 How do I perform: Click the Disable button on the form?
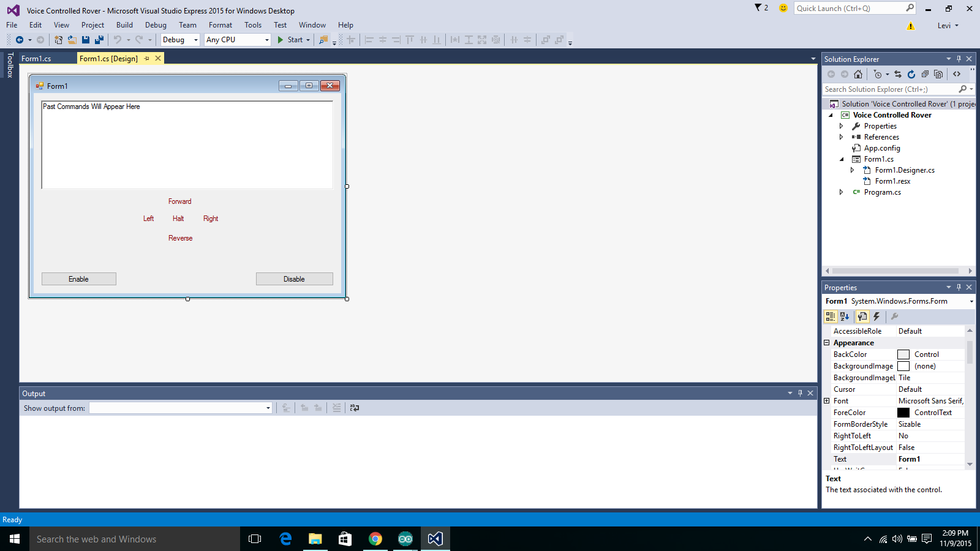(294, 279)
